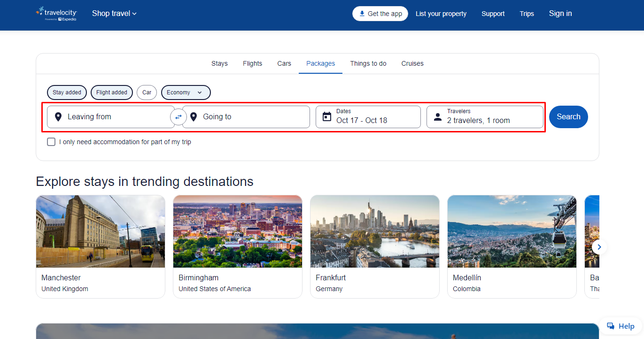Image resolution: width=644 pixels, height=339 pixels.
Task: Click the Travelocity logo
Action: pyautogui.click(x=56, y=14)
